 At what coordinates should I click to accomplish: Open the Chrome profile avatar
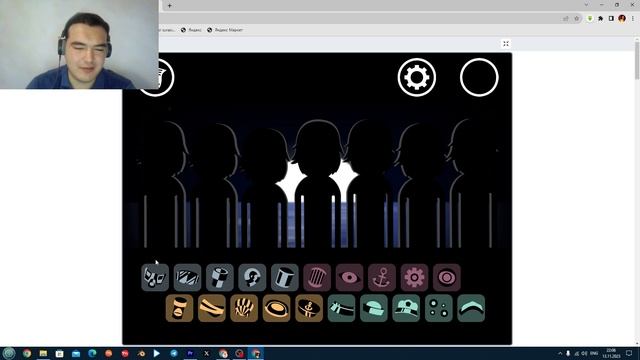622,18
